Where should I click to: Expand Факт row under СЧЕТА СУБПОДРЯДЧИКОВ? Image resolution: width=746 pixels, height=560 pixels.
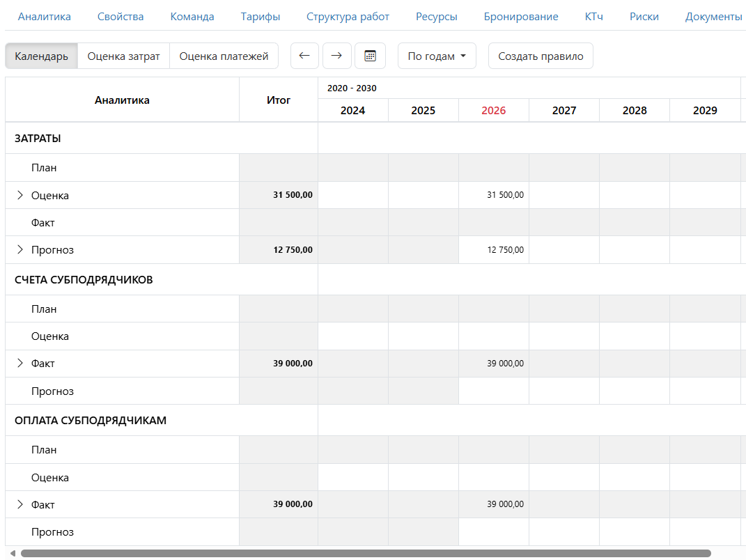[x=20, y=364]
